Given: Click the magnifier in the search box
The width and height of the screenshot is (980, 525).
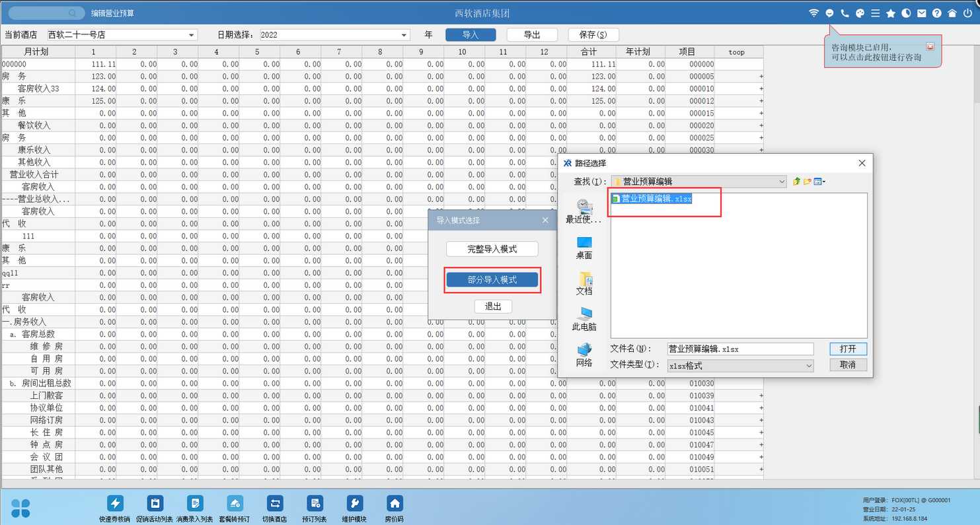Looking at the screenshot, I should tap(73, 13).
